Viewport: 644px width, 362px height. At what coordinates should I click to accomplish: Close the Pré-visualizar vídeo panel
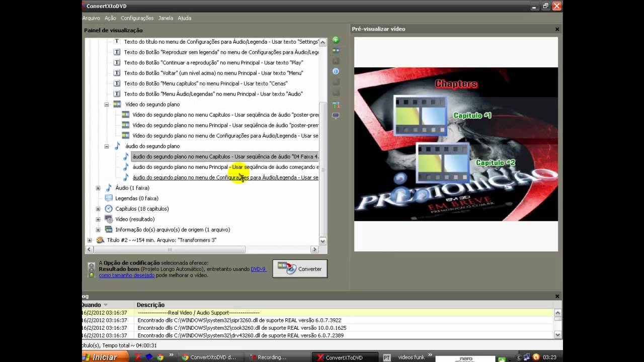pyautogui.click(x=557, y=29)
